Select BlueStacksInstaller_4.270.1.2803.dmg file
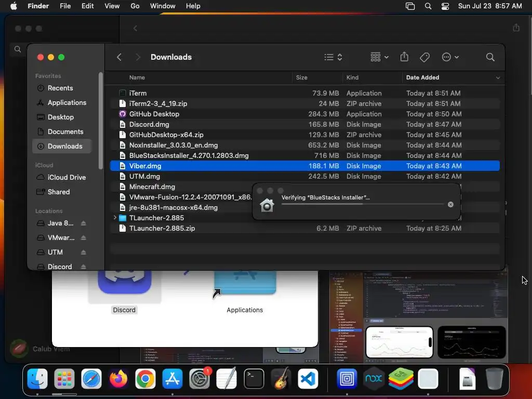 point(304,155)
